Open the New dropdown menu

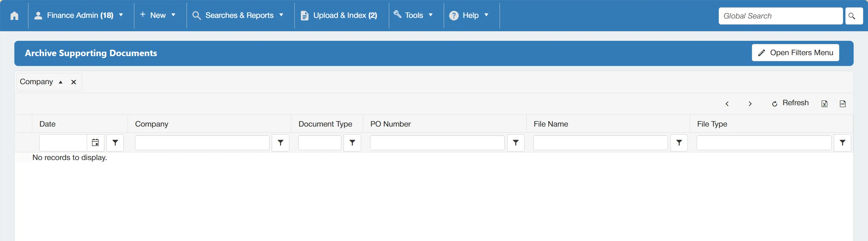(x=158, y=16)
